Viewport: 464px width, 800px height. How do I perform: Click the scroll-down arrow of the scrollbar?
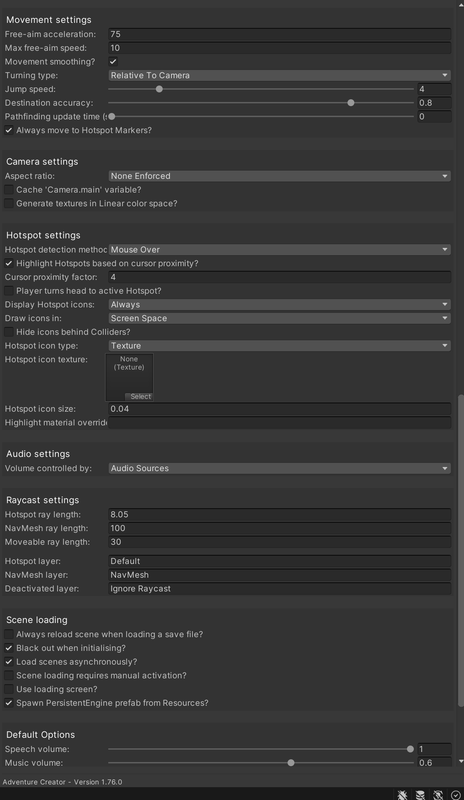point(460,762)
